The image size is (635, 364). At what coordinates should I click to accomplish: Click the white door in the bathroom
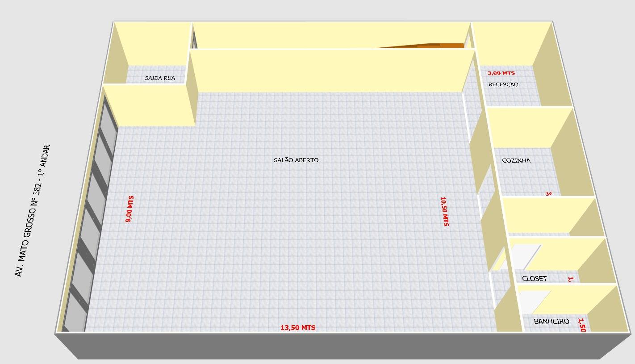pyautogui.click(x=535, y=302)
